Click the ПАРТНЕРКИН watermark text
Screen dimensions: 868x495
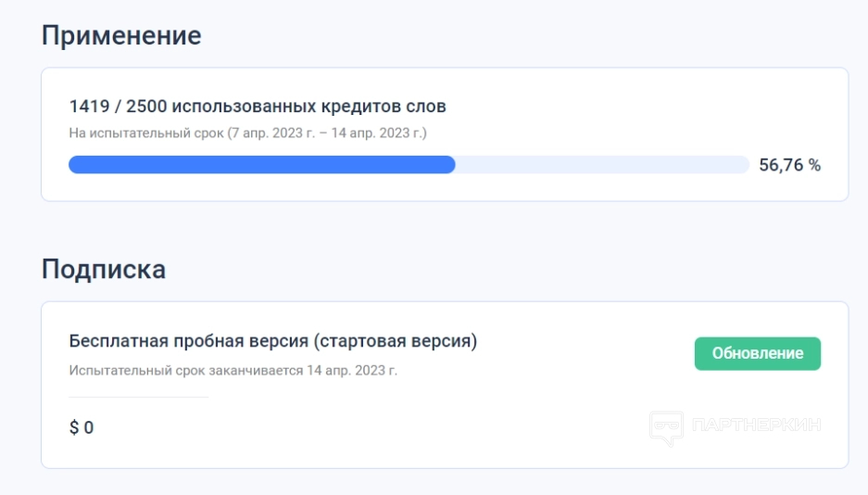(x=756, y=426)
